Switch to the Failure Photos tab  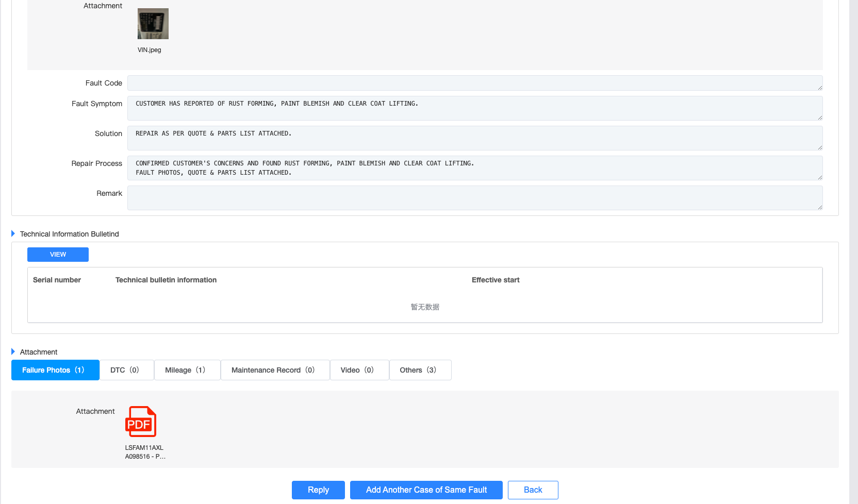tap(55, 370)
